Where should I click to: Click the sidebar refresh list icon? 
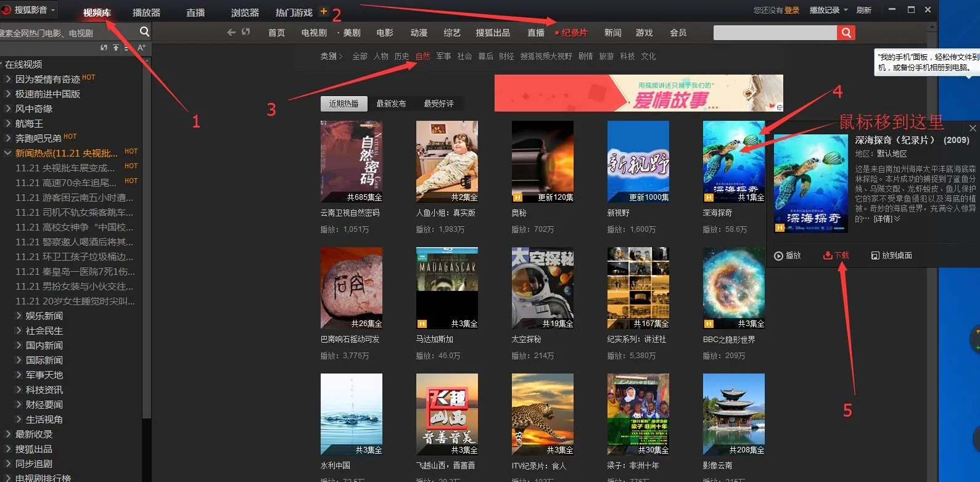click(x=104, y=47)
